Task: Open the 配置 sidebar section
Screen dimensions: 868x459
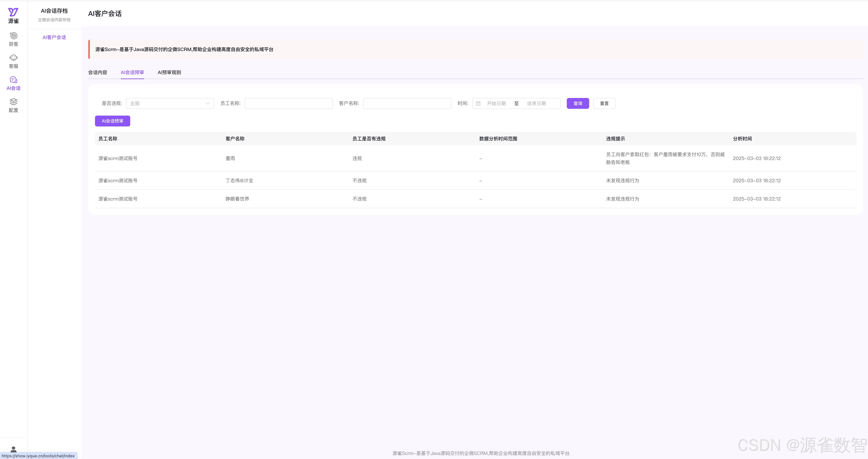Action: (13, 105)
